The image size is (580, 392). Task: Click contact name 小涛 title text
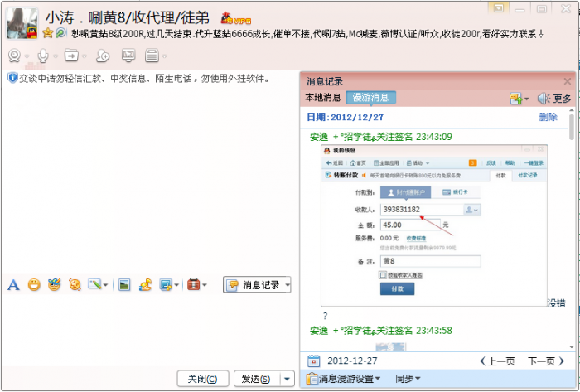pos(128,17)
